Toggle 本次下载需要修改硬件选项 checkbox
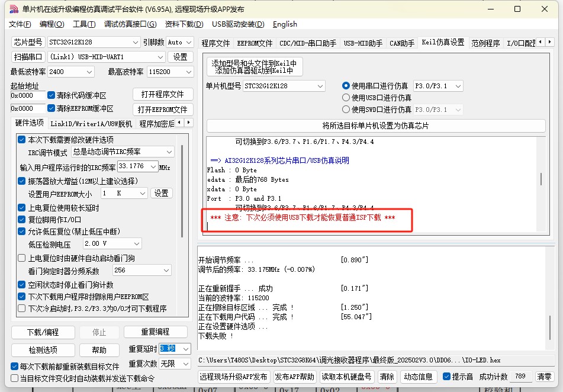The height and width of the screenshot is (392, 563). click(21, 139)
